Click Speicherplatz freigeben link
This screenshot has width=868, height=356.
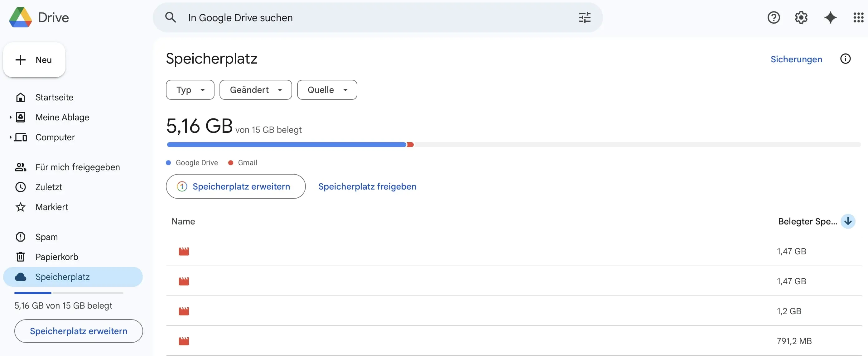tap(367, 186)
